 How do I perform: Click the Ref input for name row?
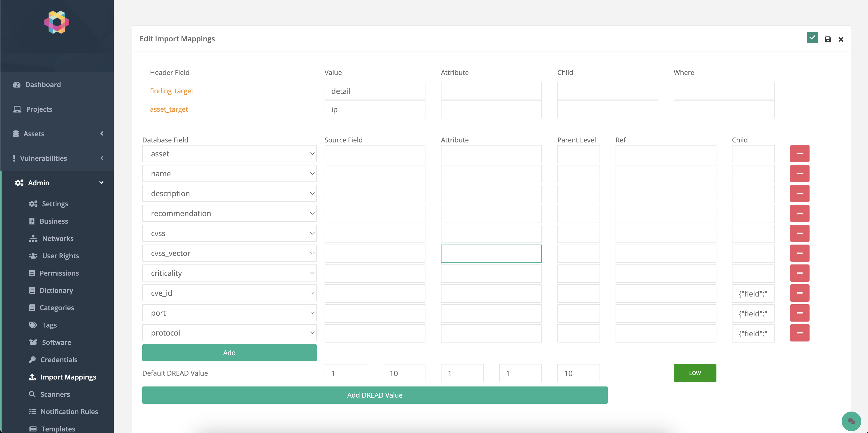[665, 174]
